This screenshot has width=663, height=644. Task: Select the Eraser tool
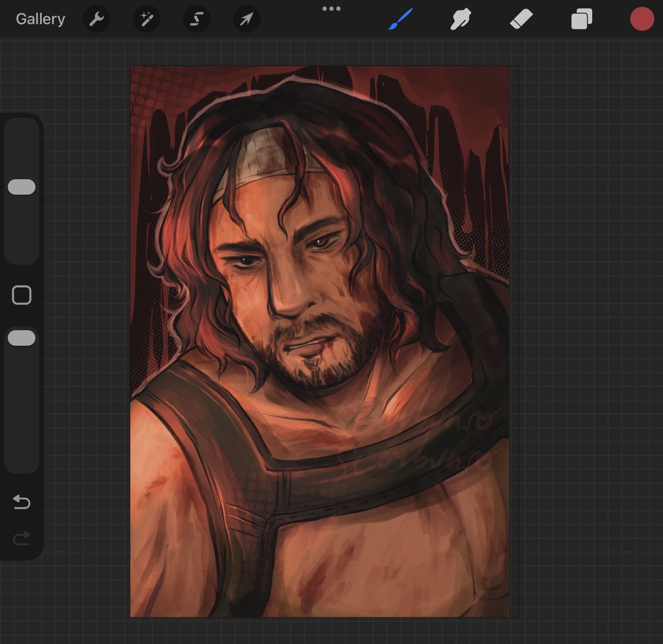521,19
